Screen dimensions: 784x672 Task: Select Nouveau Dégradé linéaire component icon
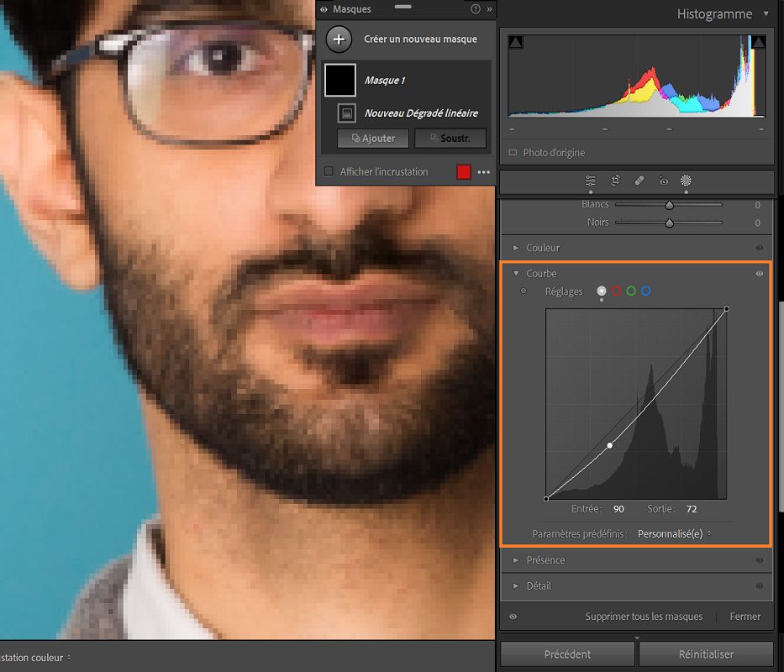[346, 113]
